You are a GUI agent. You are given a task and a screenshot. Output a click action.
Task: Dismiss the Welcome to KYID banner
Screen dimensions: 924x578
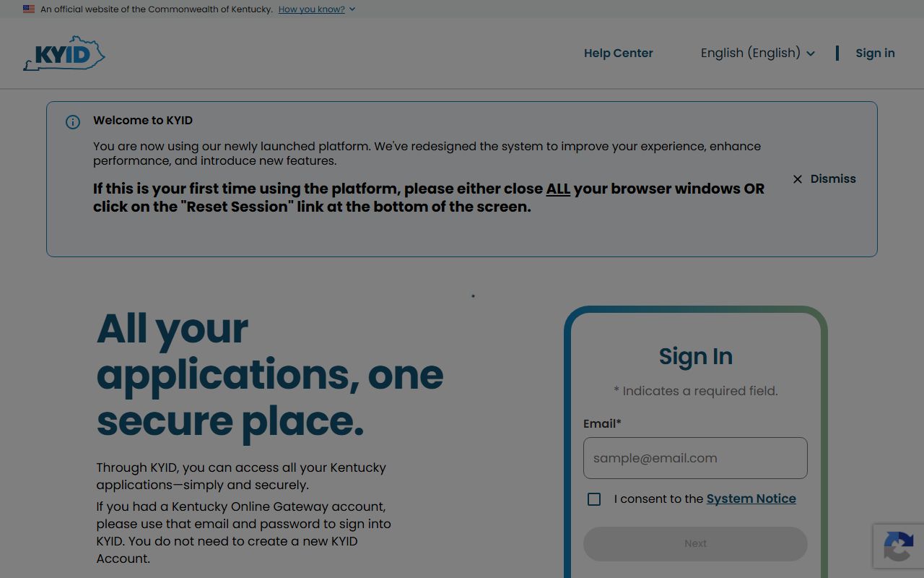pyautogui.click(x=824, y=179)
